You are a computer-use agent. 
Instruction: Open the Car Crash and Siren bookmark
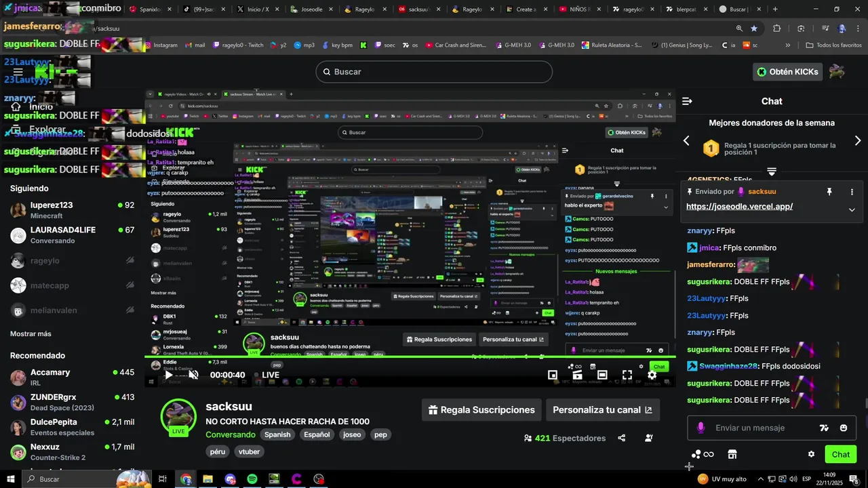pyautogui.click(x=456, y=45)
